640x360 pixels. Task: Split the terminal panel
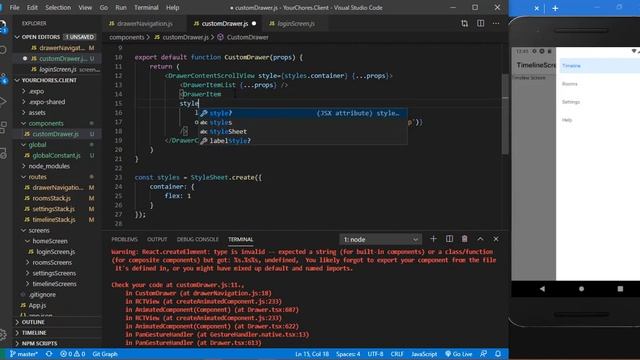(x=449, y=239)
